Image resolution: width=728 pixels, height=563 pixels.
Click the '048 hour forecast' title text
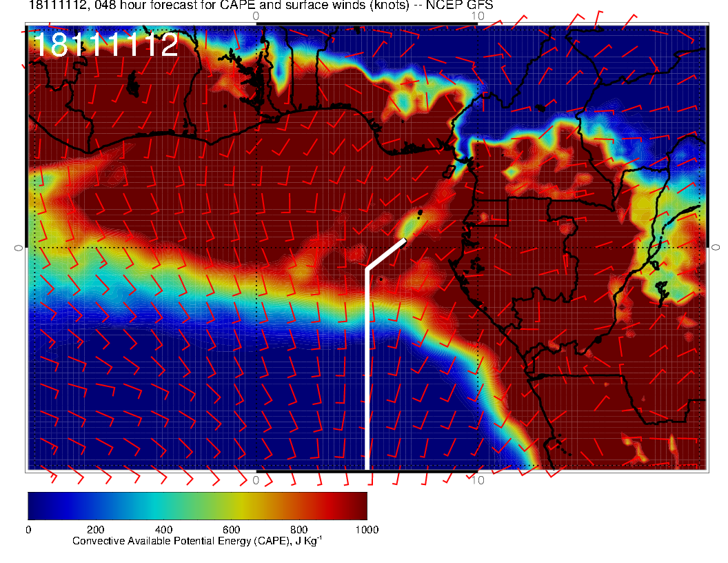click(145, 6)
